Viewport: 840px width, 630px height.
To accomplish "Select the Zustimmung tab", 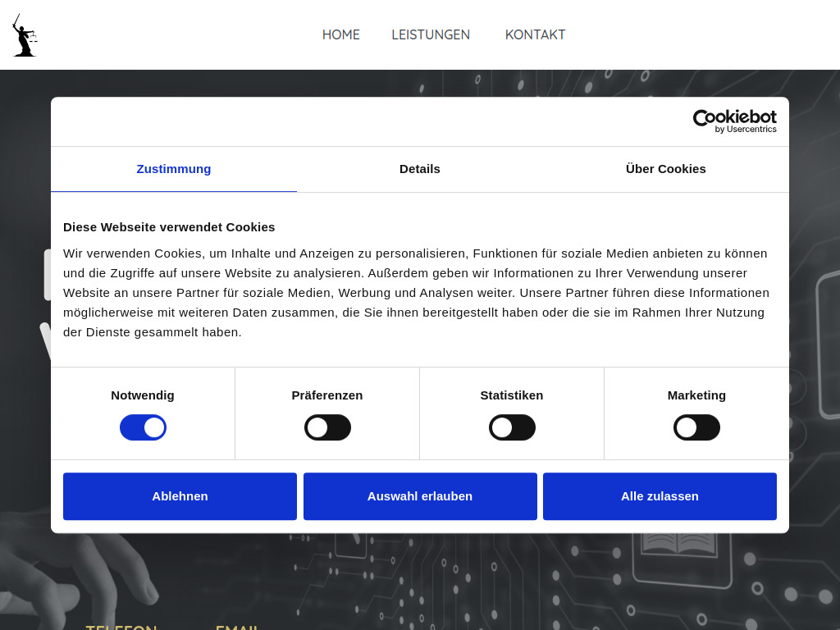I will click(174, 169).
